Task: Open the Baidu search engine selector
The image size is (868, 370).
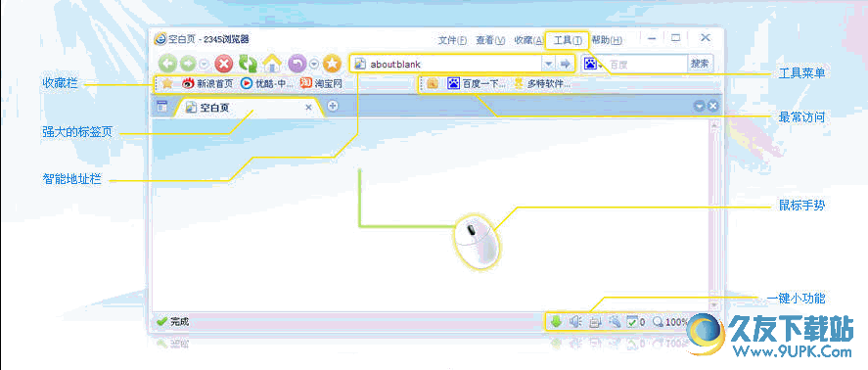Action: click(593, 65)
